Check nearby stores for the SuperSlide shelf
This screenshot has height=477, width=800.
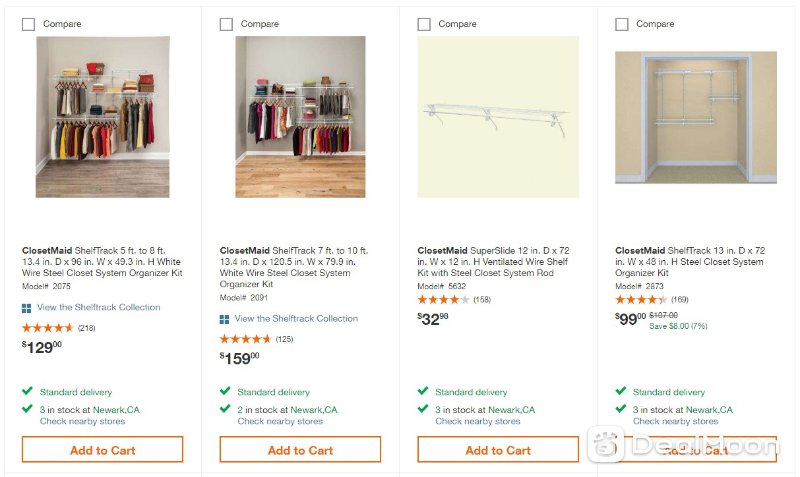coord(478,421)
